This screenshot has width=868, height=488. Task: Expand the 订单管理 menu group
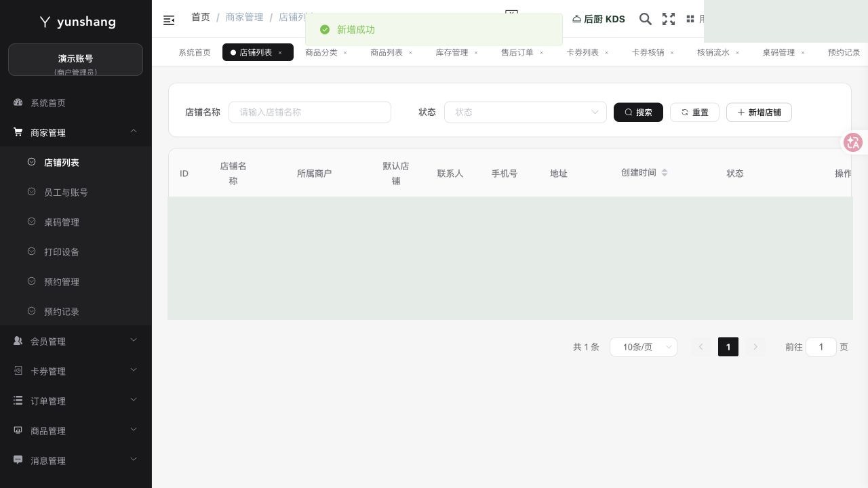click(x=134, y=400)
